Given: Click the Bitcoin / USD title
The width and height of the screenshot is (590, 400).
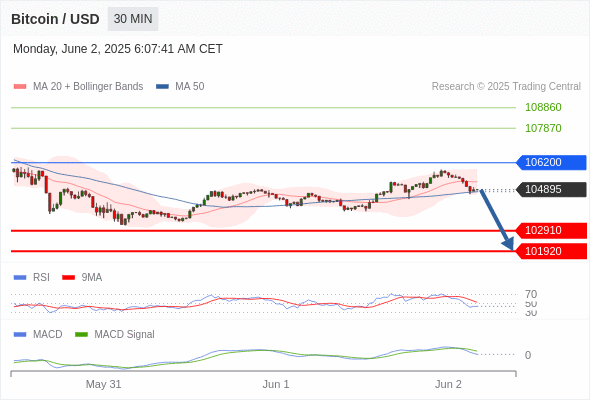Looking at the screenshot, I should click(55, 19).
